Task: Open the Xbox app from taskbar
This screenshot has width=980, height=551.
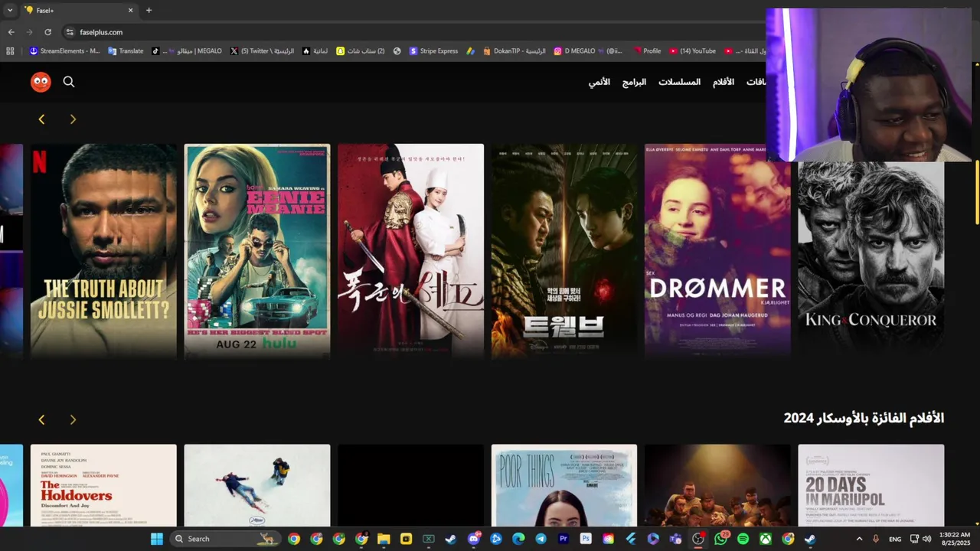Action: 766,539
